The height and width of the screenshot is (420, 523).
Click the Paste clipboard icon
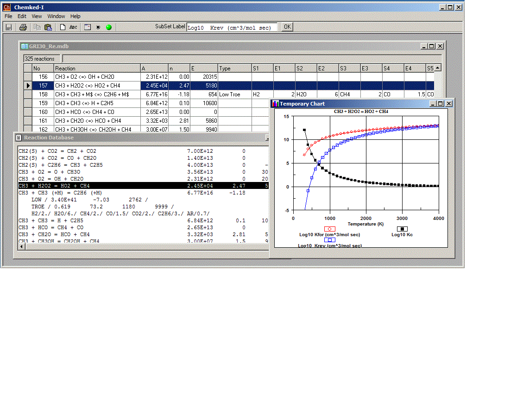[48, 27]
